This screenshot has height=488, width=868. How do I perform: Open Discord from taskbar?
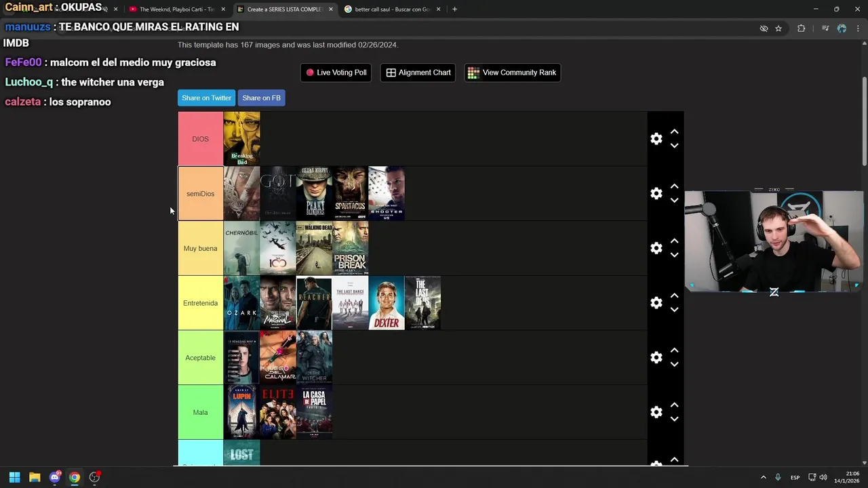point(55,477)
